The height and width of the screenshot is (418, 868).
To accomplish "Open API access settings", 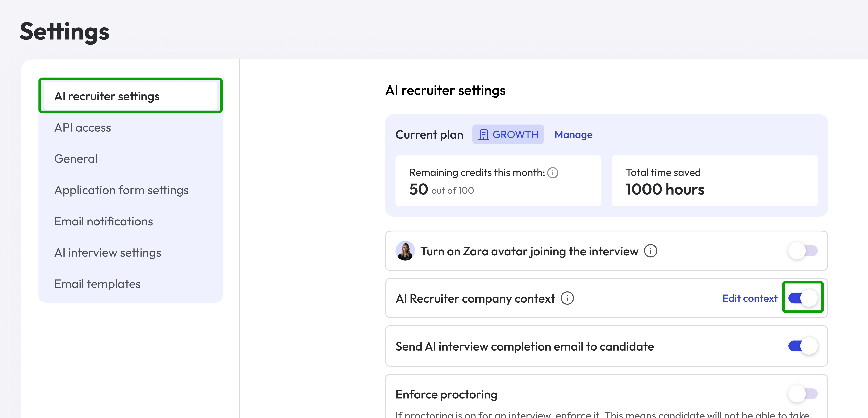I will tap(83, 128).
